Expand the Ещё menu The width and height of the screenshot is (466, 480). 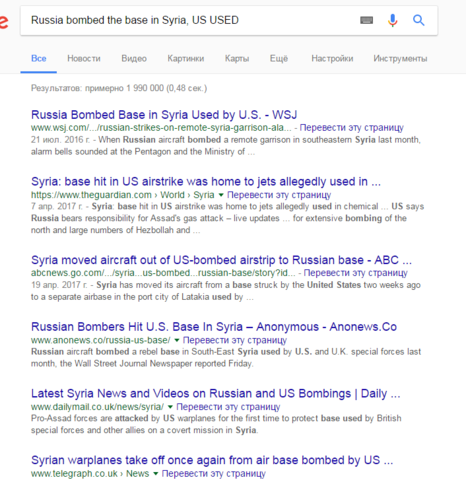[x=279, y=59]
